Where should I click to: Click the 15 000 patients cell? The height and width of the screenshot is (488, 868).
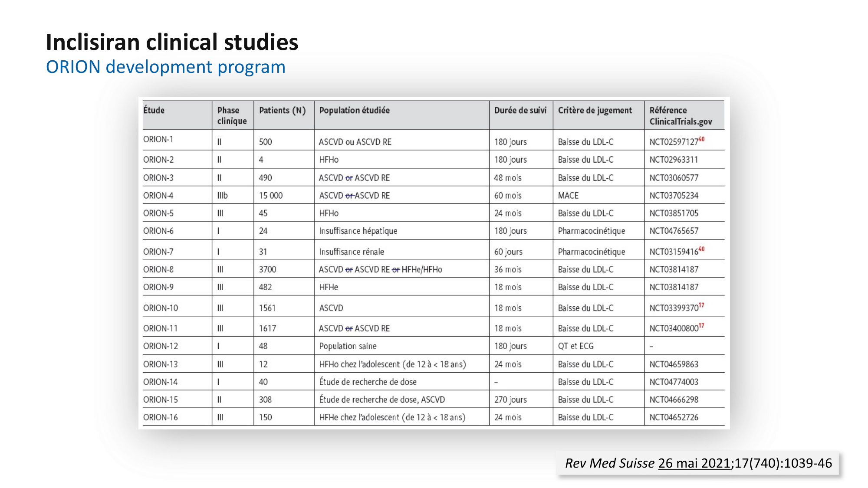click(x=270, y=196)
